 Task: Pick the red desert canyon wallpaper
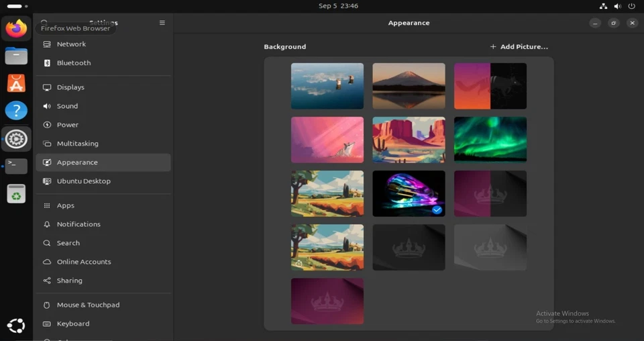coord(409,140)
